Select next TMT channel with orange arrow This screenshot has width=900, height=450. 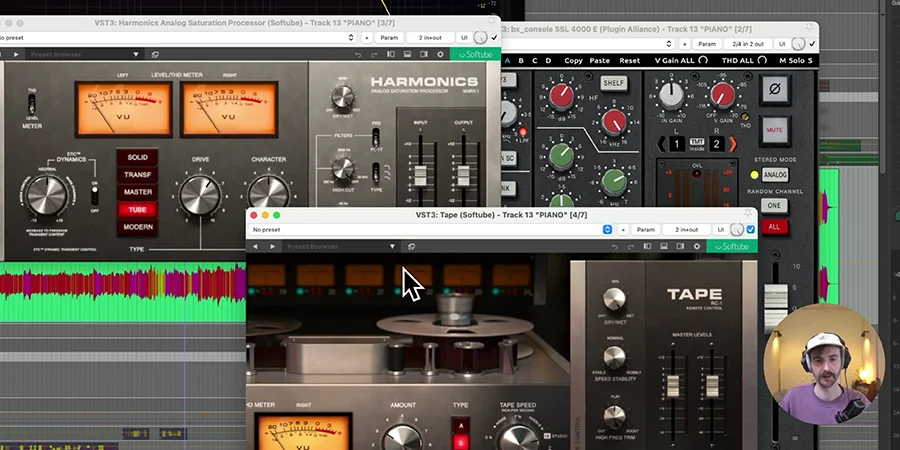click(732, 143)
